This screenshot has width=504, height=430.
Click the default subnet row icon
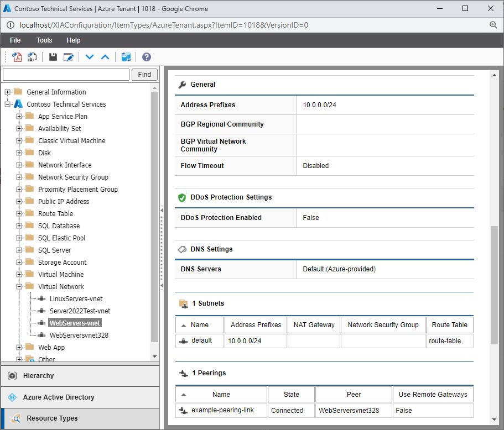click(x=184, y=341)
